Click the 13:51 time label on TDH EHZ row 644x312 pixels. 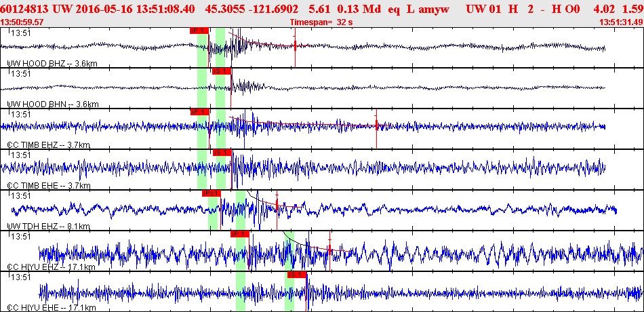coord(21,195)
